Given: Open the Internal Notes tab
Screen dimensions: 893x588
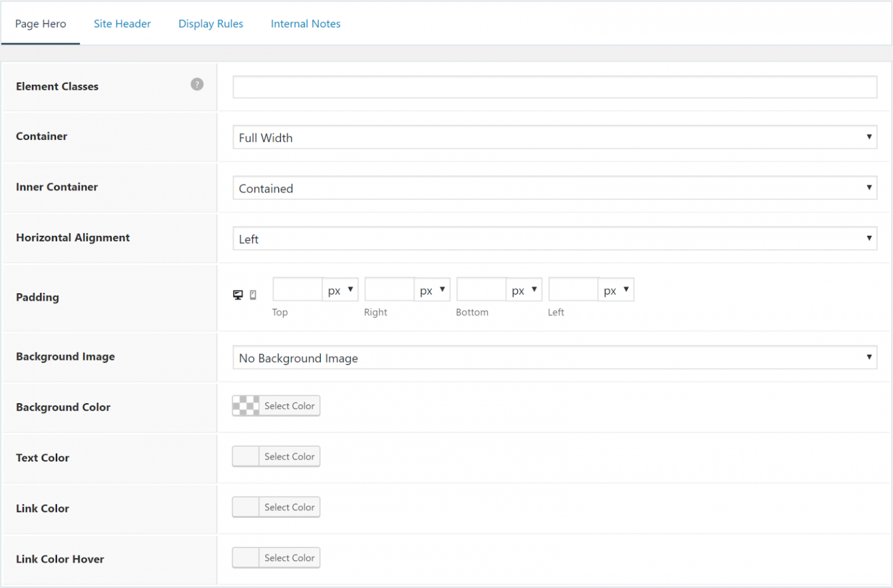Looking at the screenshot, I should (x=305, y=24).
